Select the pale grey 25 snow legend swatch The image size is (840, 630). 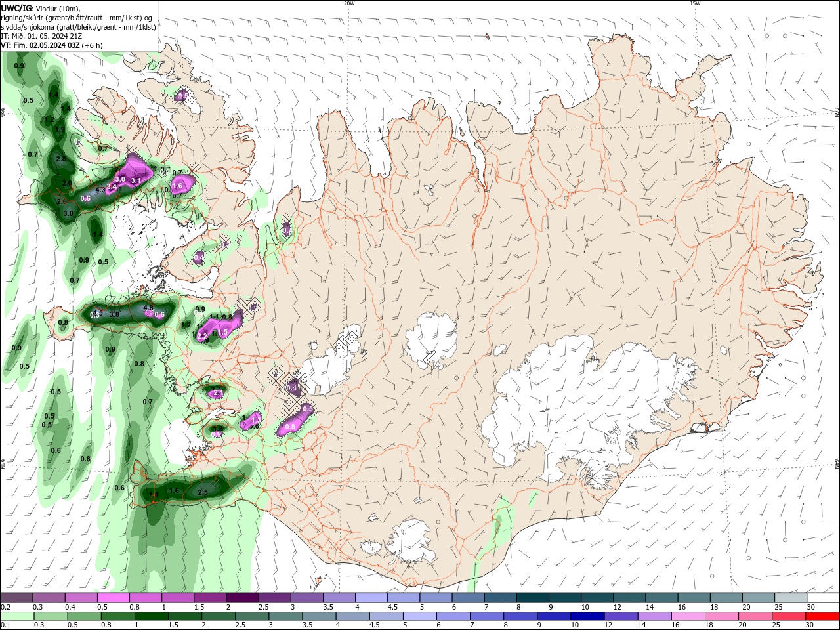tap(791, 598)
